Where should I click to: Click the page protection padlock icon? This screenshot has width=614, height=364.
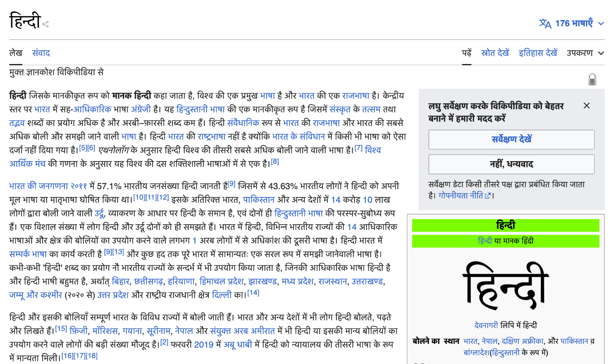(x=592, y=79)
